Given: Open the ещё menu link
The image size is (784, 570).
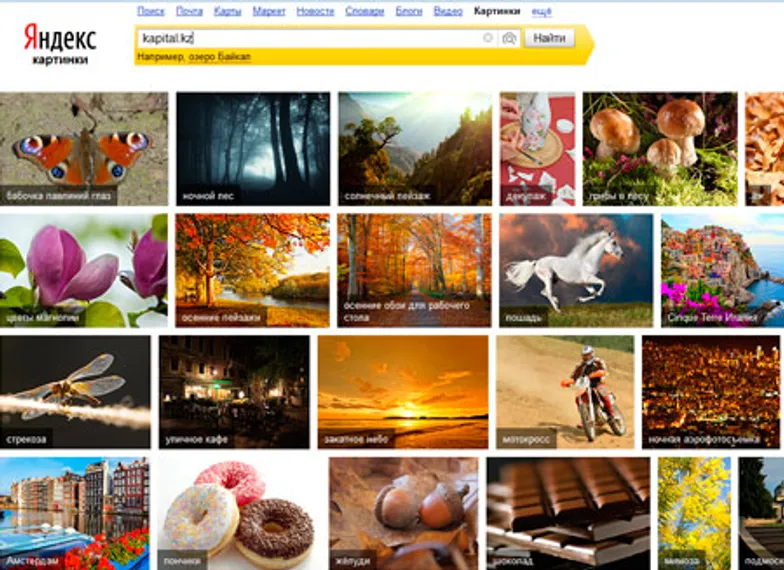Looking at the screenshot, I should point(542,11).
